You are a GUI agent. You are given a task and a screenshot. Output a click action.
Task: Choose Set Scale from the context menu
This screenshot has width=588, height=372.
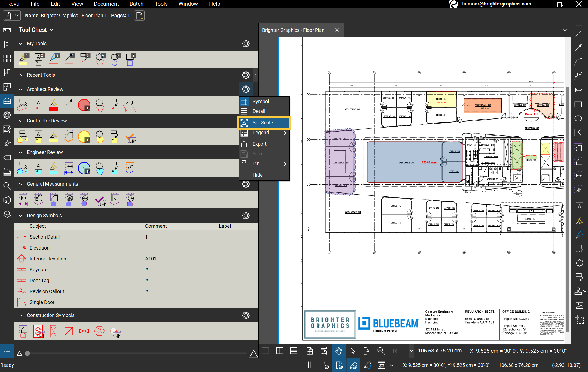pos(263,123)
